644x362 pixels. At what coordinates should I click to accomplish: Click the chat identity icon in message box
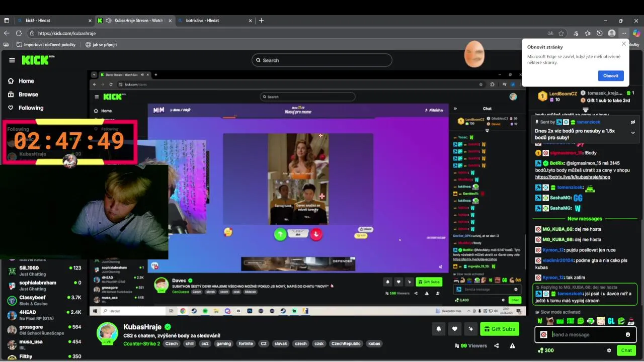pyautogui.click(x=543, y=334)
